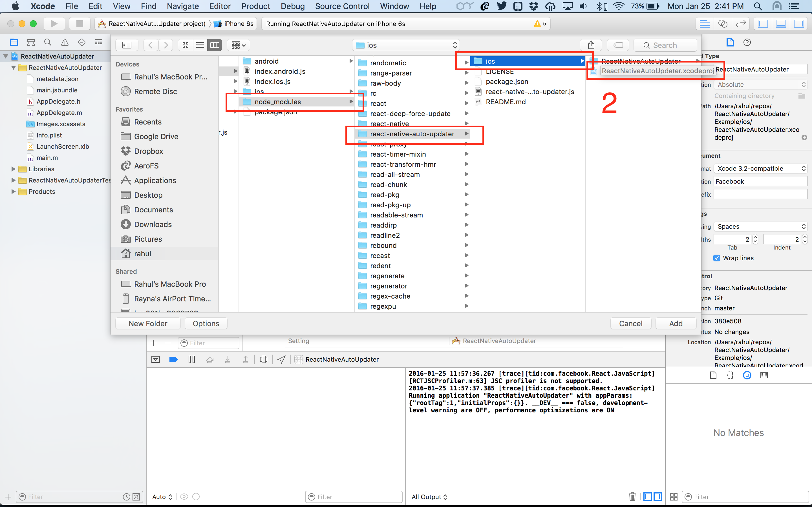
Task: Click the Add button in file dialog
Action: [676, 323]
